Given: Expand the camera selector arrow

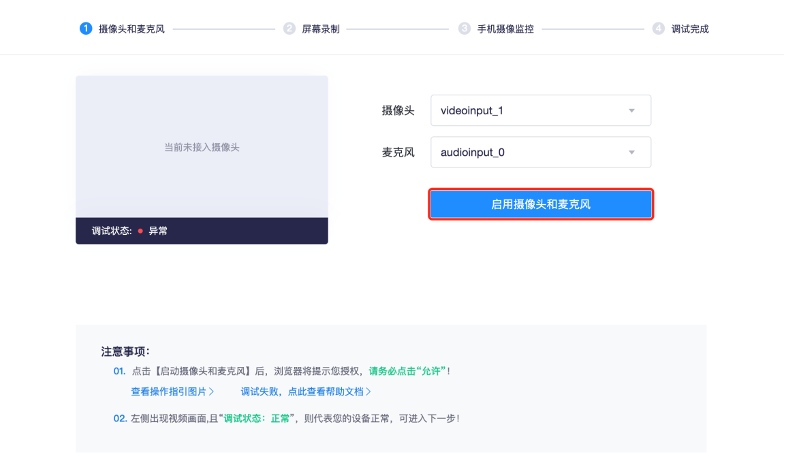Looking at the screenshot, I should click(x=632, y=110).
